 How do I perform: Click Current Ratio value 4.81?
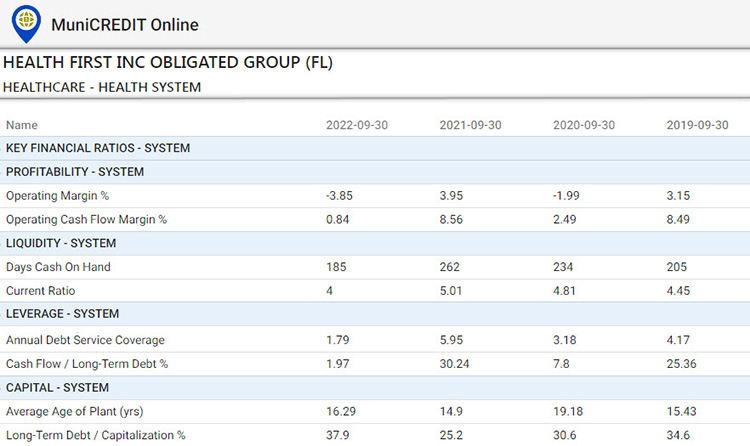(564, 291)
